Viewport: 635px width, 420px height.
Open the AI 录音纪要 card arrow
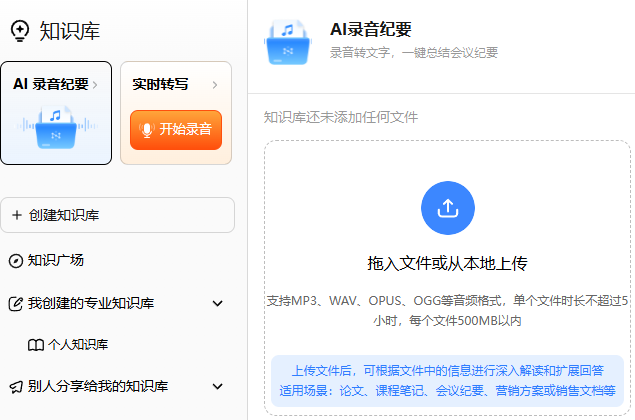click(95, 85)
